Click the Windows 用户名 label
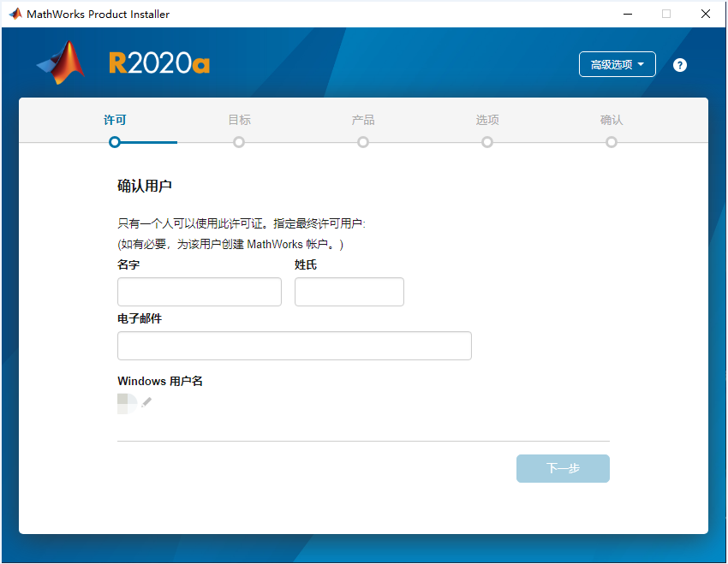The image size is (728, 564). [x=160, y=381]
